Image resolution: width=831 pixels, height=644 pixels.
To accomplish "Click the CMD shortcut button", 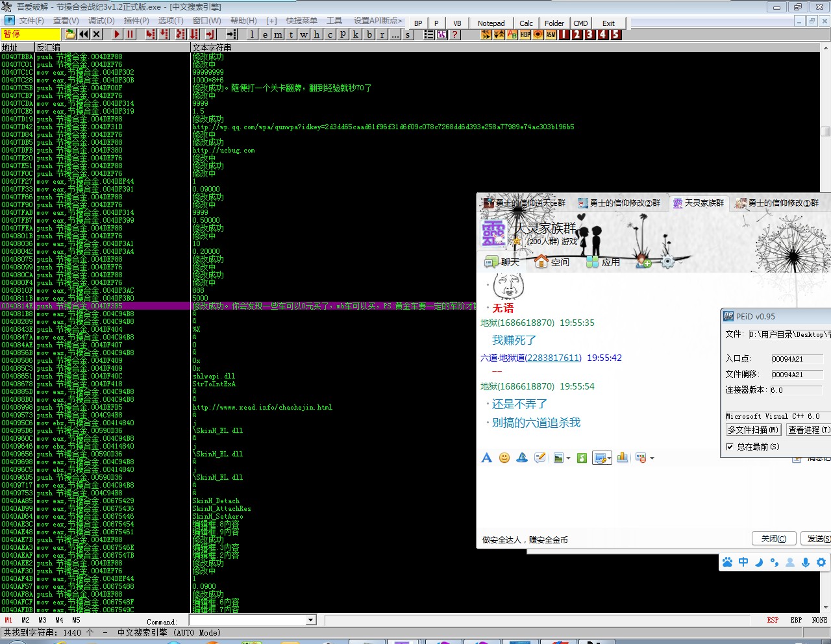I will pyautogui.click(x=581, y=23).
